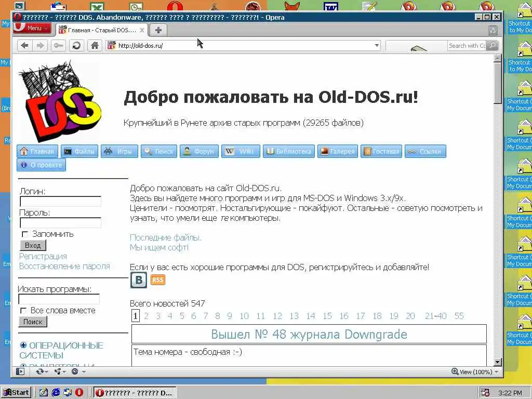Click the Логин input field

(x=60, y=202)
